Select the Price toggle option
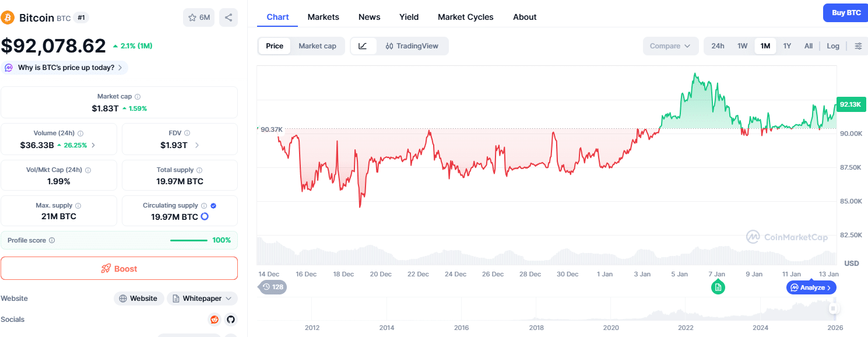The width and height of the screenshot is (868, 337). (275, 46)
